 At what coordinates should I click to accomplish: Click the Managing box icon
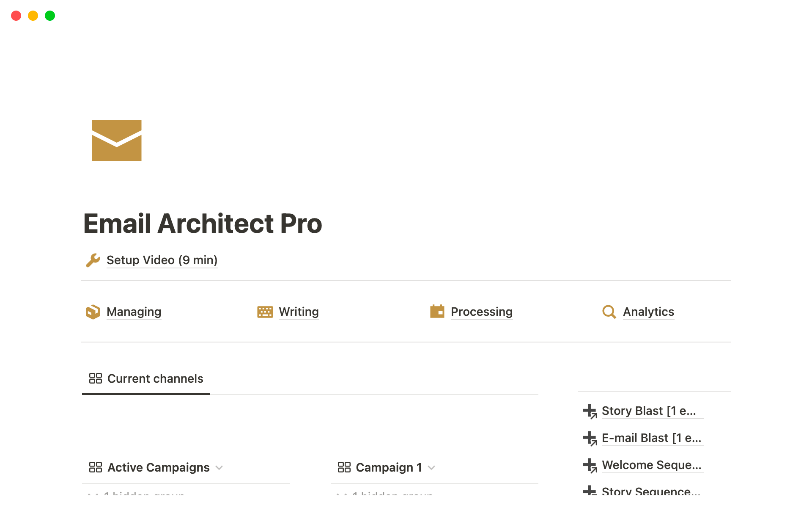(93, 312)
